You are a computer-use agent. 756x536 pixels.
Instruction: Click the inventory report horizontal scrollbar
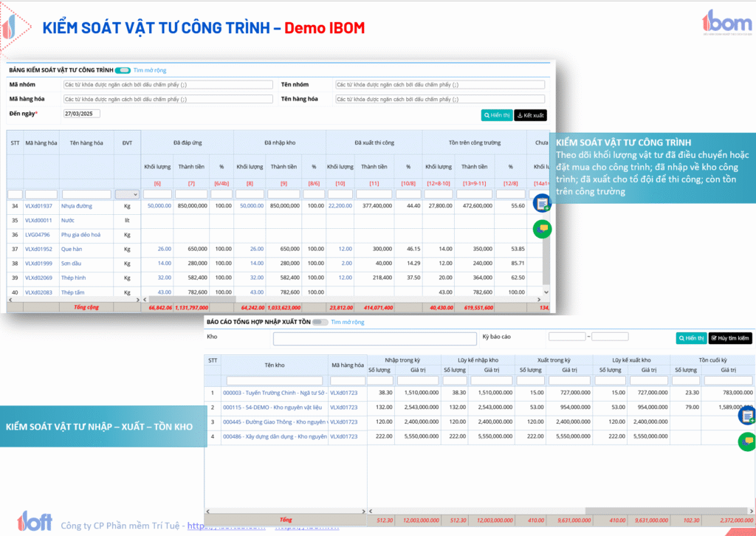click(628, 510)
